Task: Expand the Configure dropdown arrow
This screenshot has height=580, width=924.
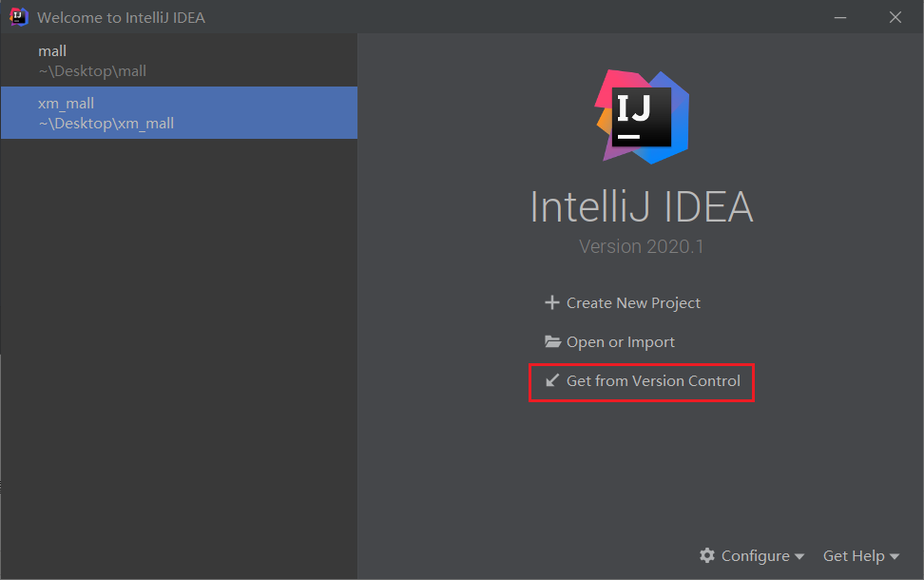Action: tap(799, 556)
